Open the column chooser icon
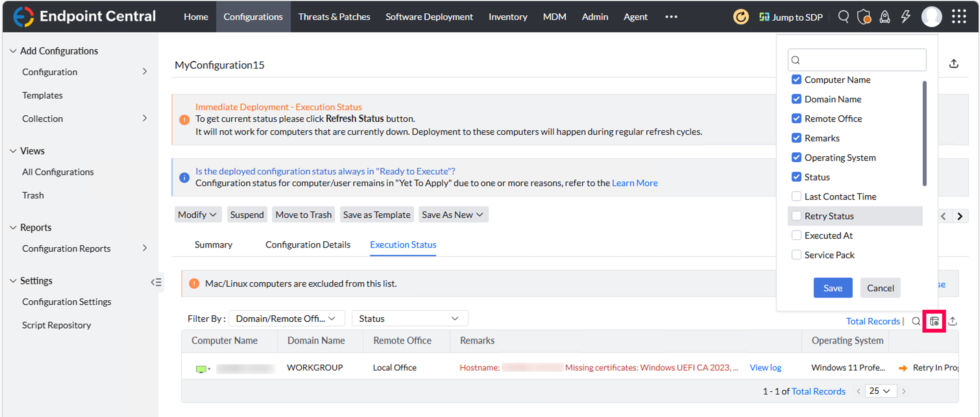The height and width of the screenshot is (417, 980). [934, 321]
